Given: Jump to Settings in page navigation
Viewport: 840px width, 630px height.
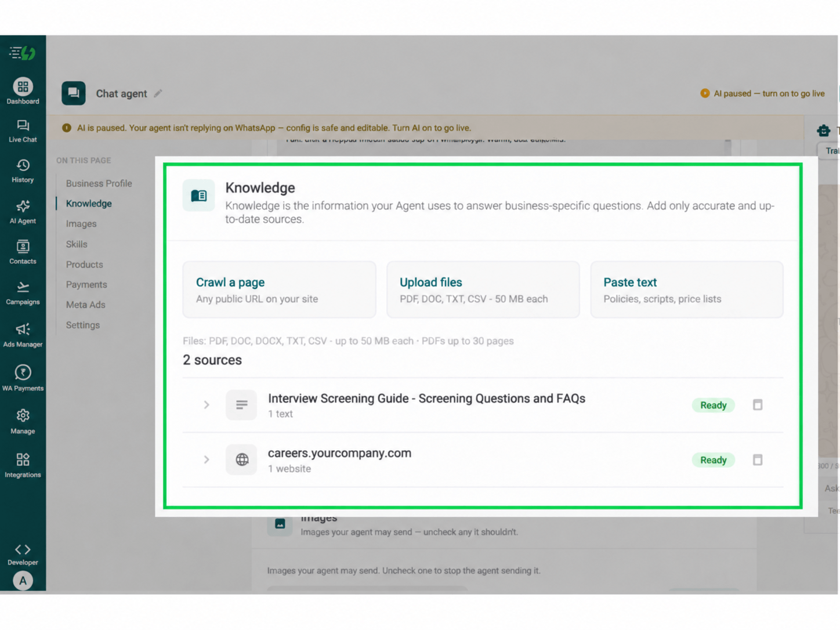Looking at the screenshot, I should [83, 325].
